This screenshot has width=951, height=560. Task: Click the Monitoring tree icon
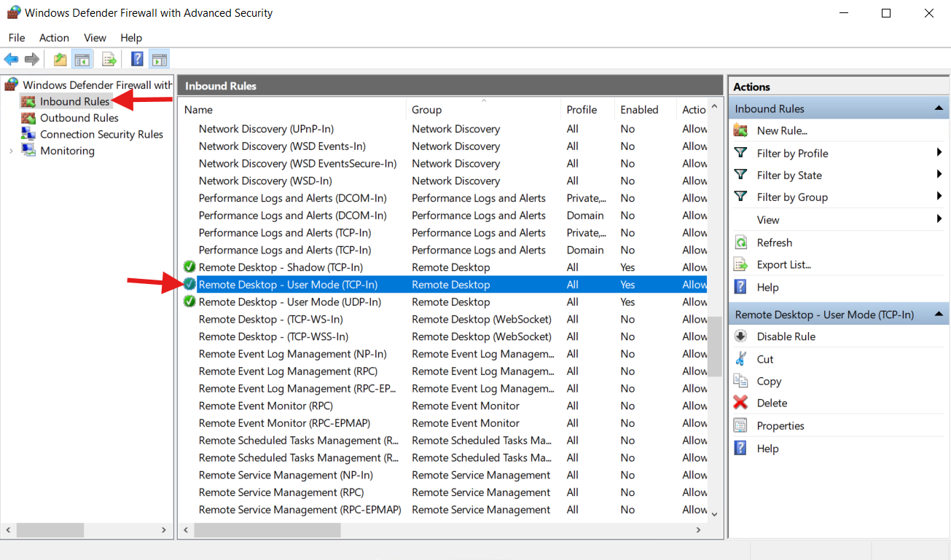[x=28, y=151]
